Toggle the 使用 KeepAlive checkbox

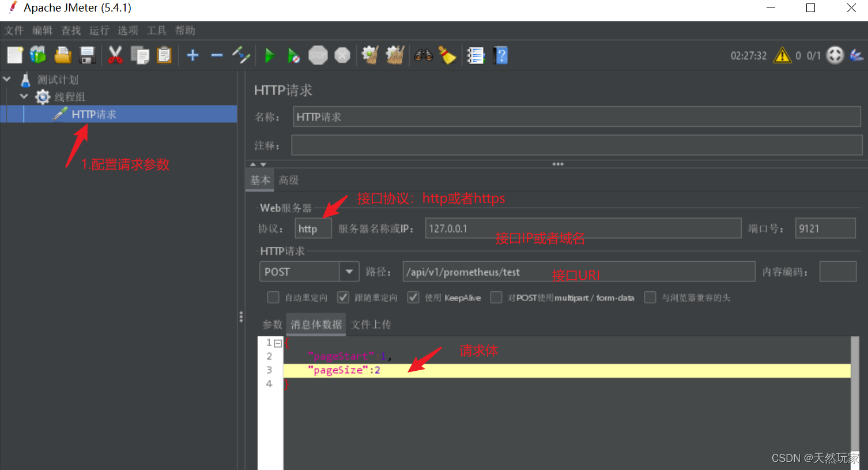413,298
